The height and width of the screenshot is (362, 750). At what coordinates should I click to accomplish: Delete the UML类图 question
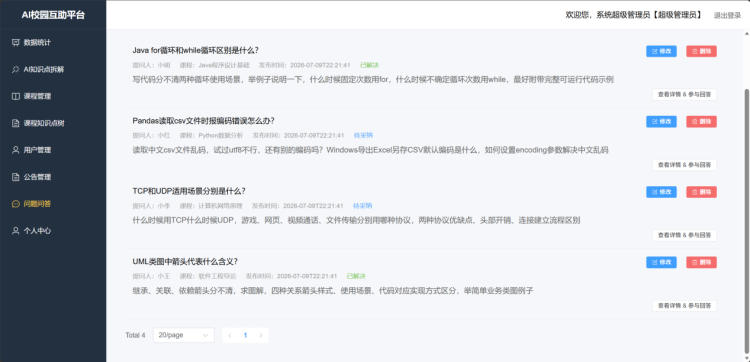(701, 262)
